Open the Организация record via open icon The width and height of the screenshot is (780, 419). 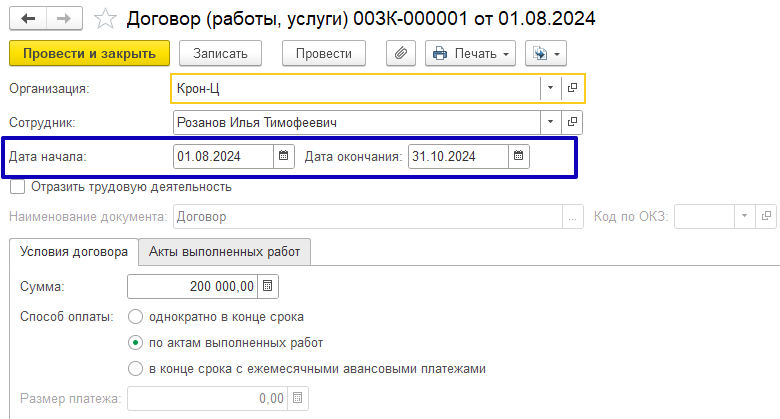pyautogui.click(x=573, y=88)
